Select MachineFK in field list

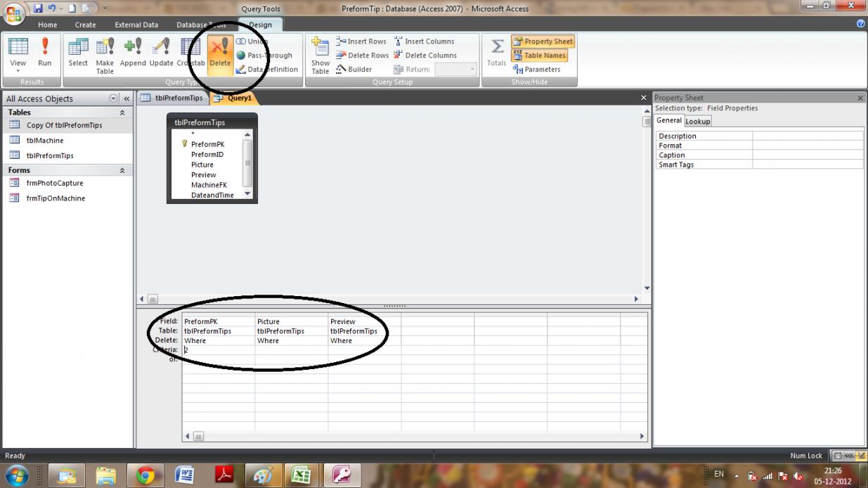[x=209, y=185]
